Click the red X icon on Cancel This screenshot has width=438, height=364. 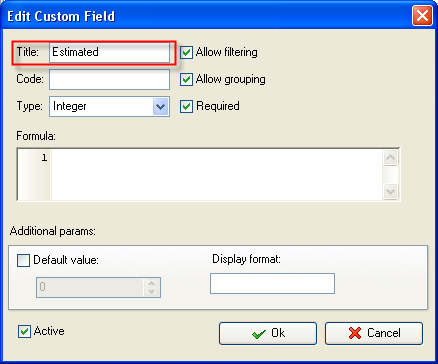355,333
